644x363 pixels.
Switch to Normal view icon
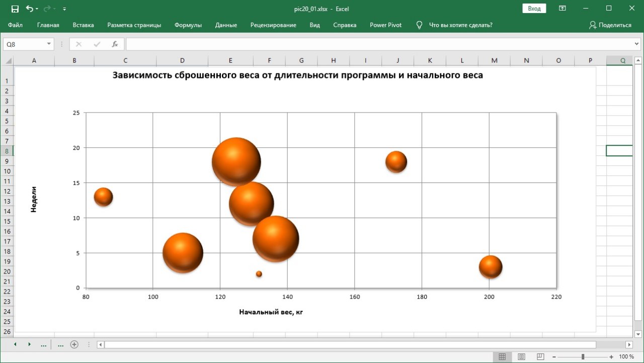coord(502,356)
